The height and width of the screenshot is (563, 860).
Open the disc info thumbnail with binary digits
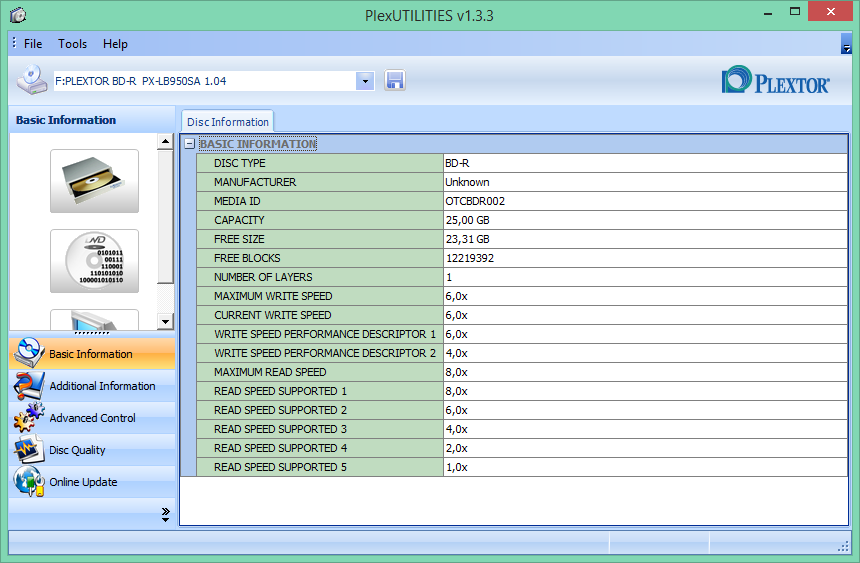coord(94,261)
